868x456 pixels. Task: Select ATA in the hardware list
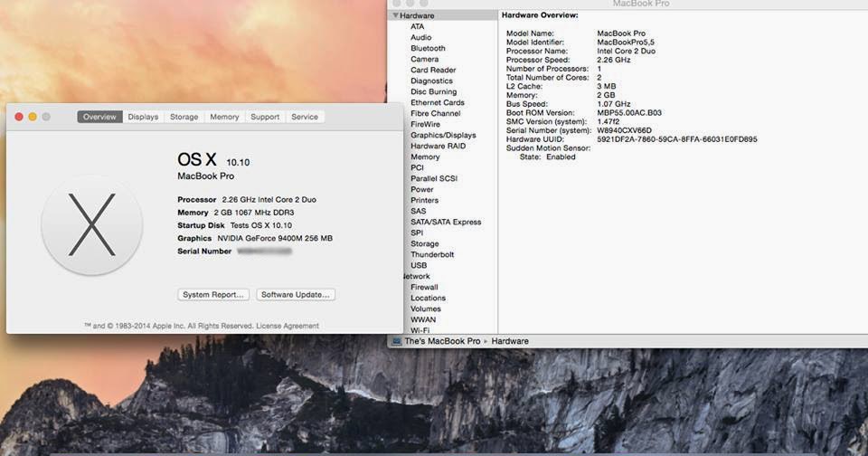click(418, 26)
